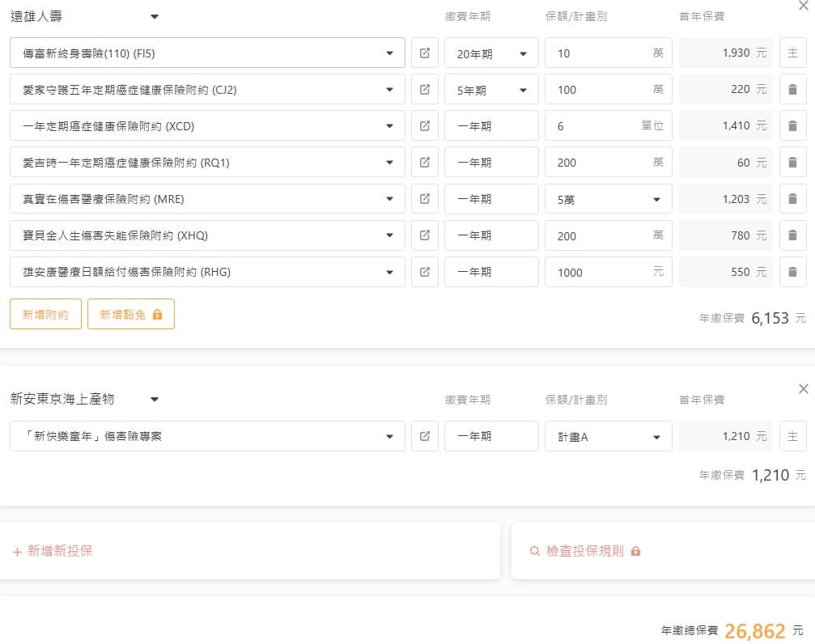Delete the 愛吉時 (RQ1) rider row
Screen dimensions: 815x644
792,163
